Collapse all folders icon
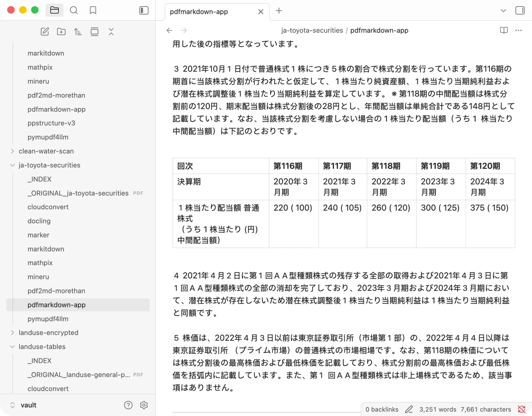Image resolution: width=532 pixels, height=416 pixels. [111, 32]
